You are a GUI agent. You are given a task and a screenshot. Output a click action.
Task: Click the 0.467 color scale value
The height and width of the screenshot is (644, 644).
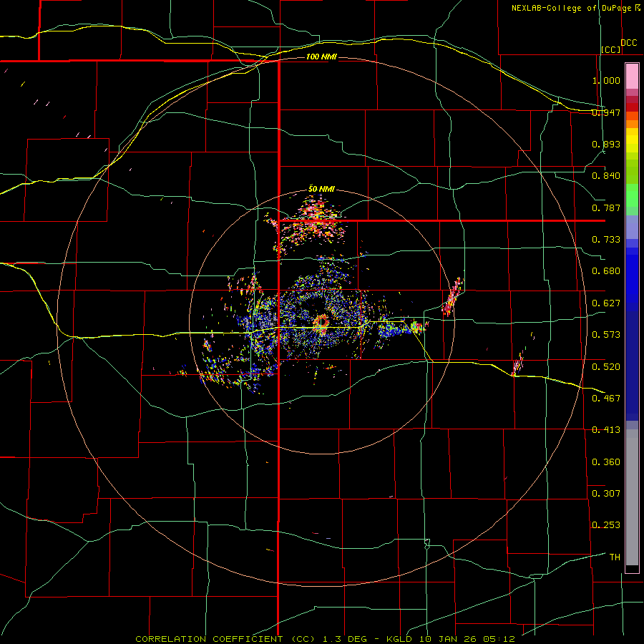point(606,398)
